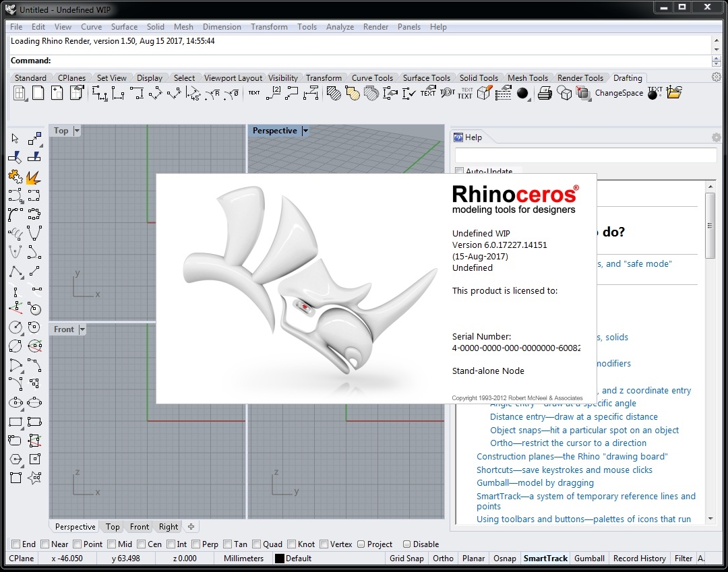Click the Hatch tool icon
Screen dimensions: 728x572
point(334,94)
